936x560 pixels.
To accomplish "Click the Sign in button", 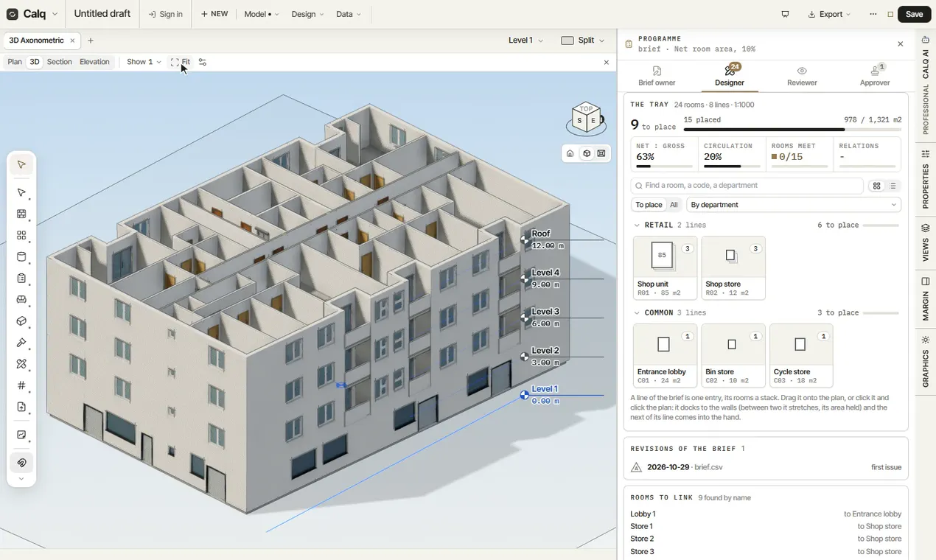I will click(x=166, y=14).
